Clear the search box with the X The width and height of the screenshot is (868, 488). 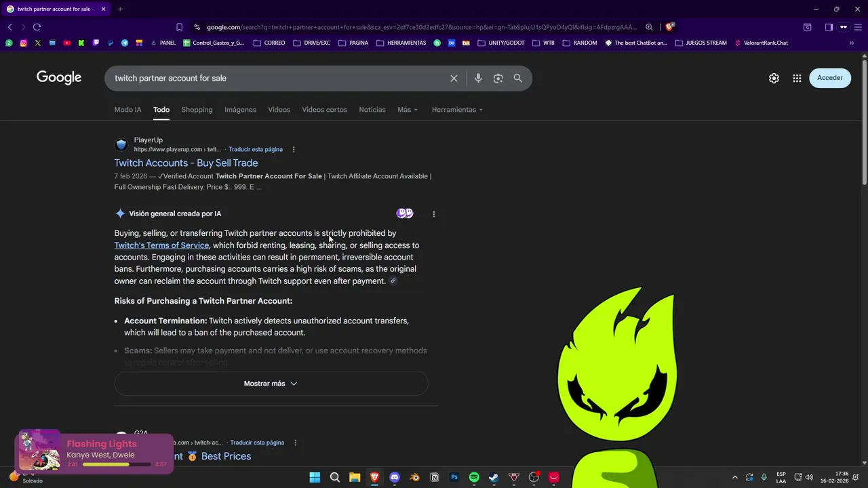coord(454,78)
